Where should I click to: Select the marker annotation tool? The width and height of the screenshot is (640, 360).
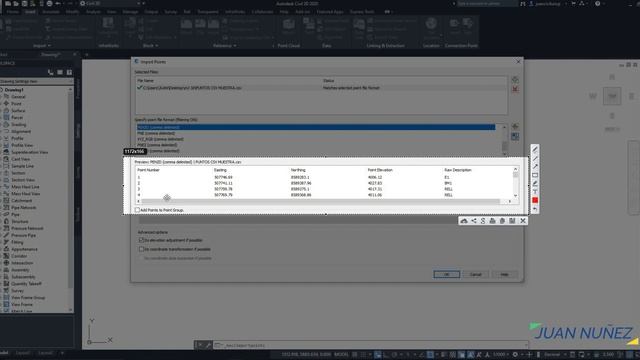click(535, 183)
